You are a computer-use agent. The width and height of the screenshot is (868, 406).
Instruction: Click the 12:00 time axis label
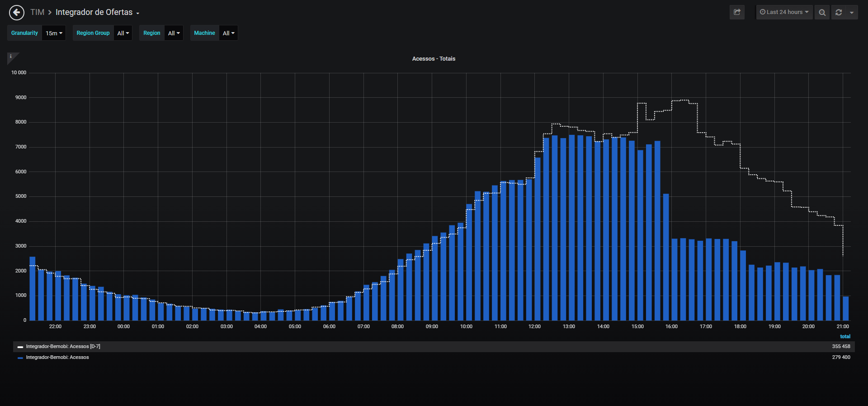pos(534,327)
